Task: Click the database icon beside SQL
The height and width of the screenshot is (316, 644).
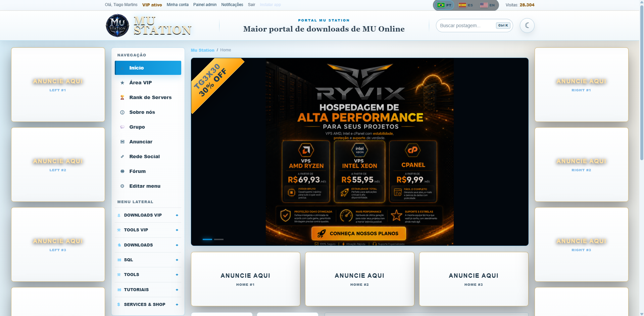Action: [119, 260]
